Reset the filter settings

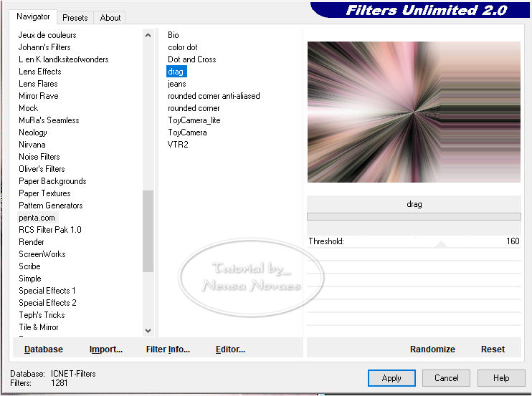pos(493,349)
